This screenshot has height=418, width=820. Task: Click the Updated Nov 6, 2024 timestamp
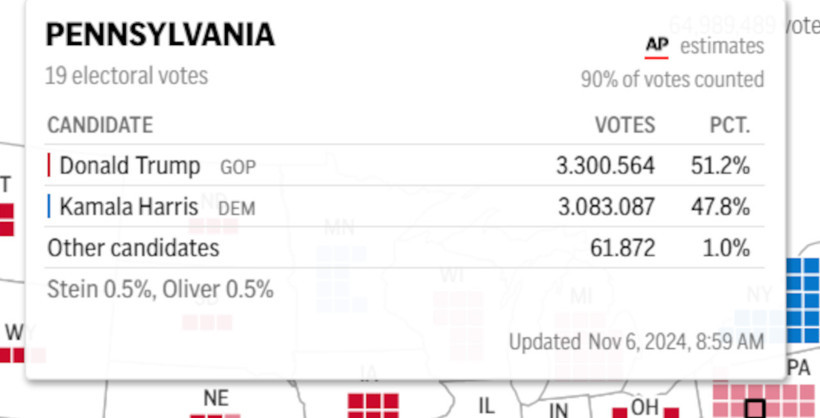tap(636, 342)
